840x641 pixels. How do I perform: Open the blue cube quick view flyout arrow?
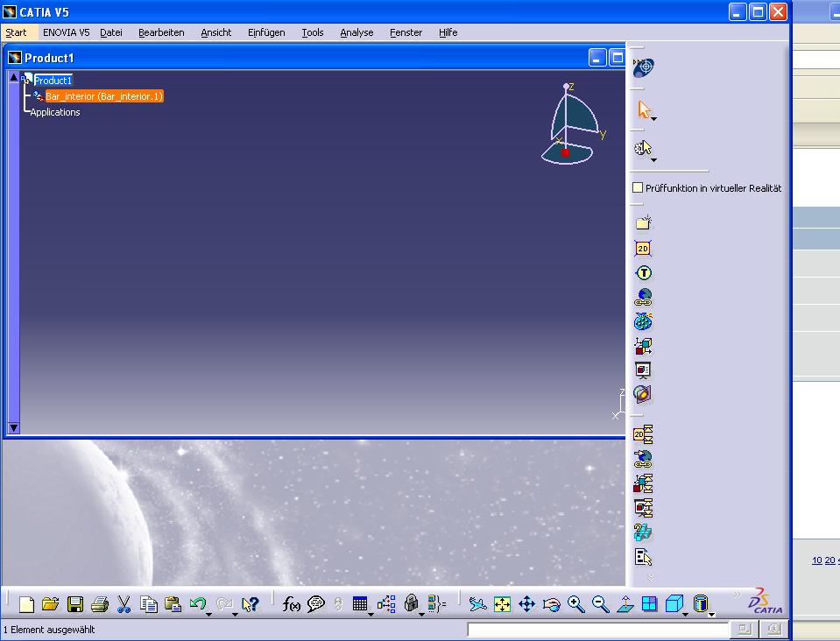pyautogui.click(x=685, y=614)
